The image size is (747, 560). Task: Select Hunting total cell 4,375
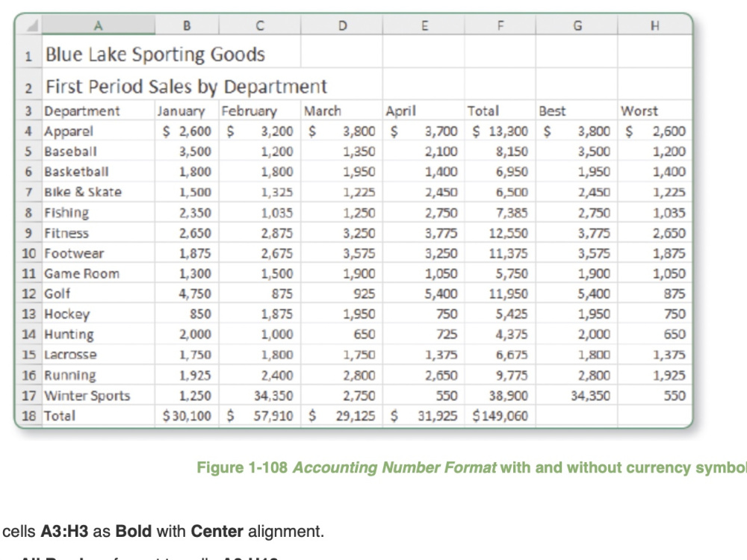tap(500, 335)
